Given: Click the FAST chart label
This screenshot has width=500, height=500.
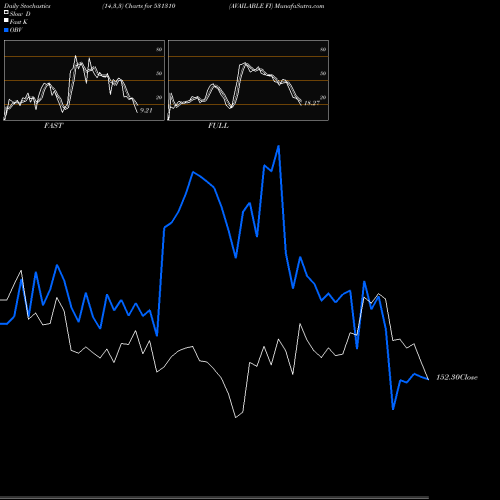Looking at the screenshot, I should 53,126.
